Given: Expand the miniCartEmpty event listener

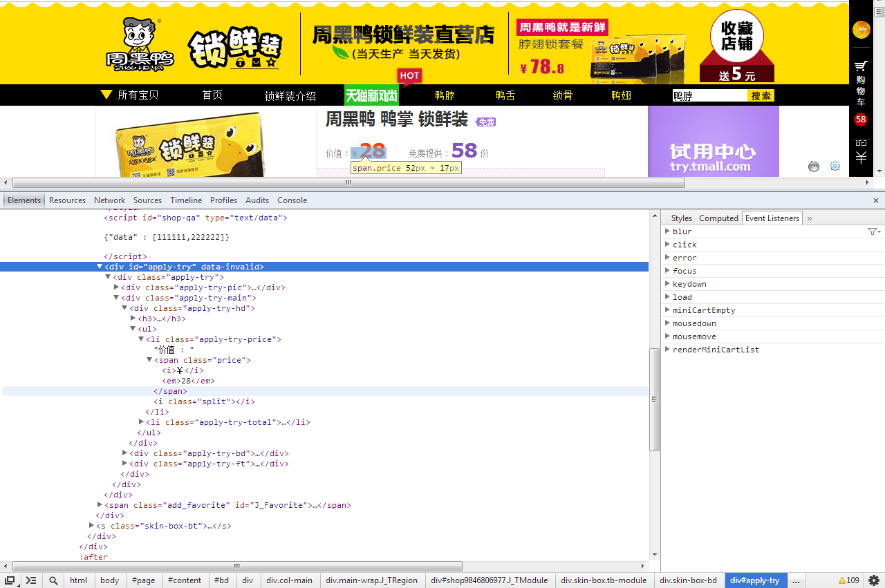Looking at the screenshot, I should [667, 310].
